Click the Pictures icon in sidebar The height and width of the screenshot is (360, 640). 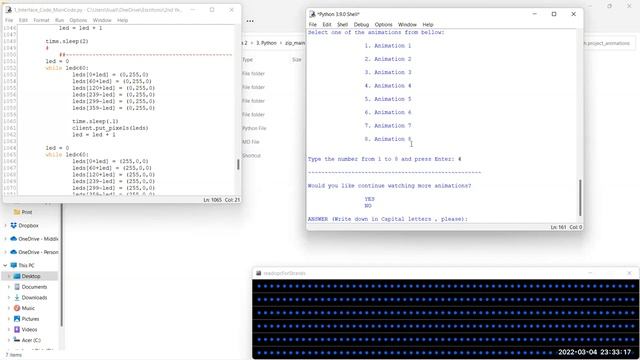17,319
